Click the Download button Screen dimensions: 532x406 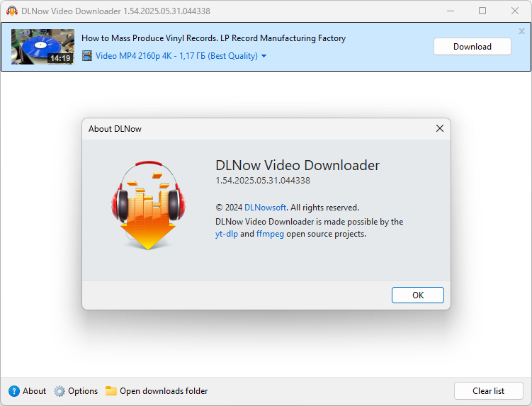pos(472,47)
